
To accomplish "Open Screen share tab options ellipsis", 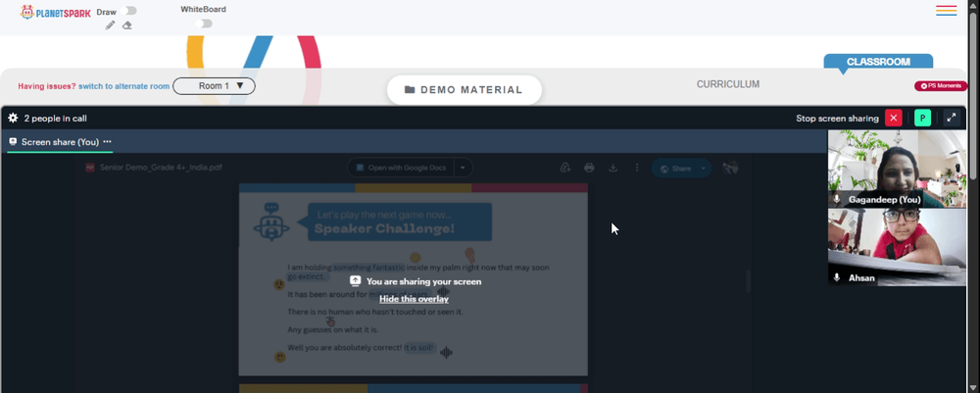I will click(107, 142).
